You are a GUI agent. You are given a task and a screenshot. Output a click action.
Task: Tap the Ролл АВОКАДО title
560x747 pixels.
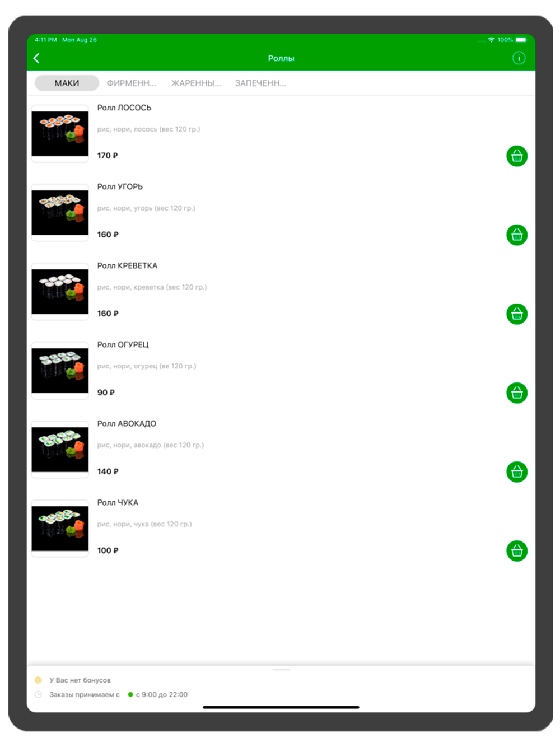pyautogui.click(x=127, y=423)
